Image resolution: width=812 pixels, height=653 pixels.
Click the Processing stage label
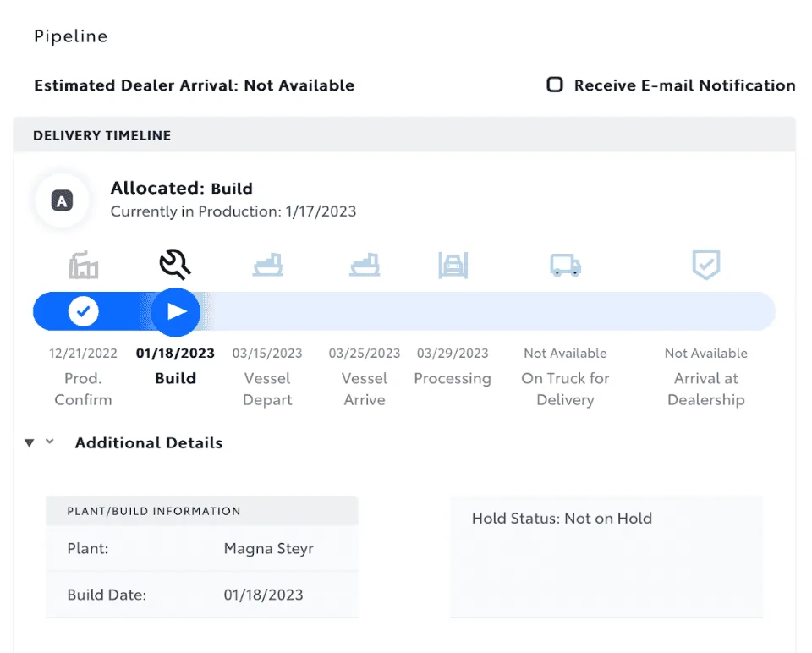tap(453, 379)
